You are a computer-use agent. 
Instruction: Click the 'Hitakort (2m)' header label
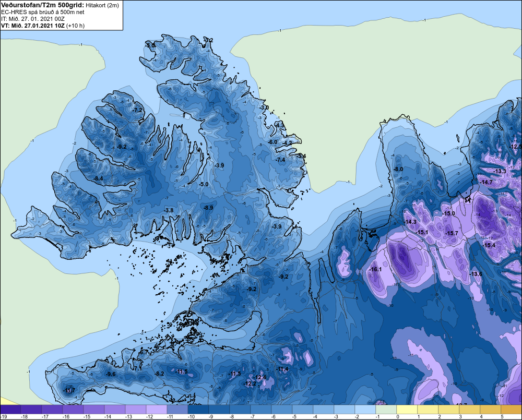(x=102, y=5)
